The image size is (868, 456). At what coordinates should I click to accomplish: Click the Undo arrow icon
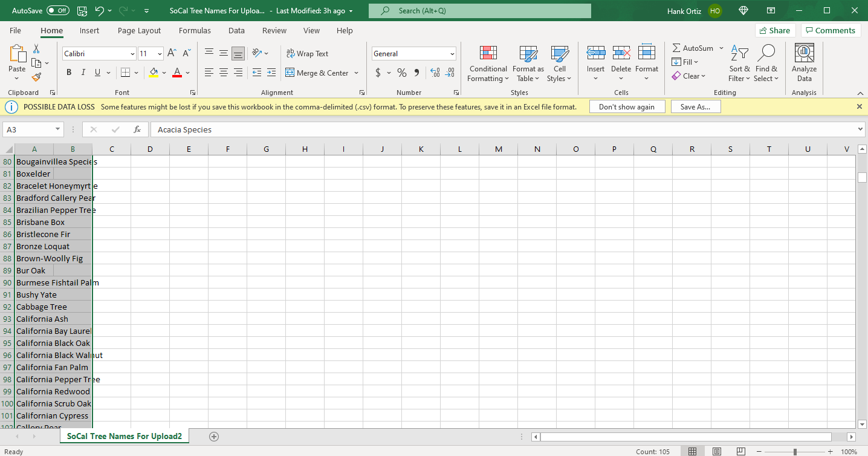coord(100,11)
